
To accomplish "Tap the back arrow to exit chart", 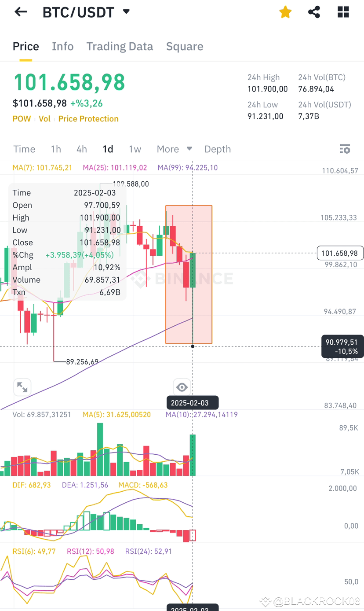I will tap(20, 12).
